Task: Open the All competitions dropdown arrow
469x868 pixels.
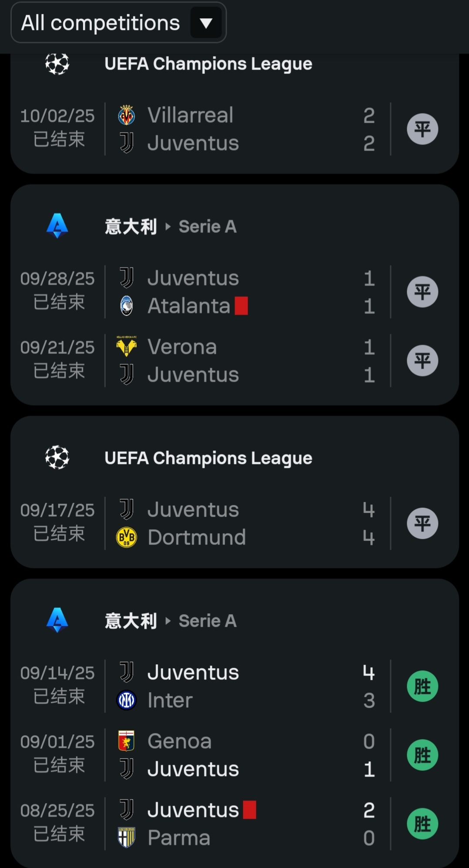Action: [206, 23]
